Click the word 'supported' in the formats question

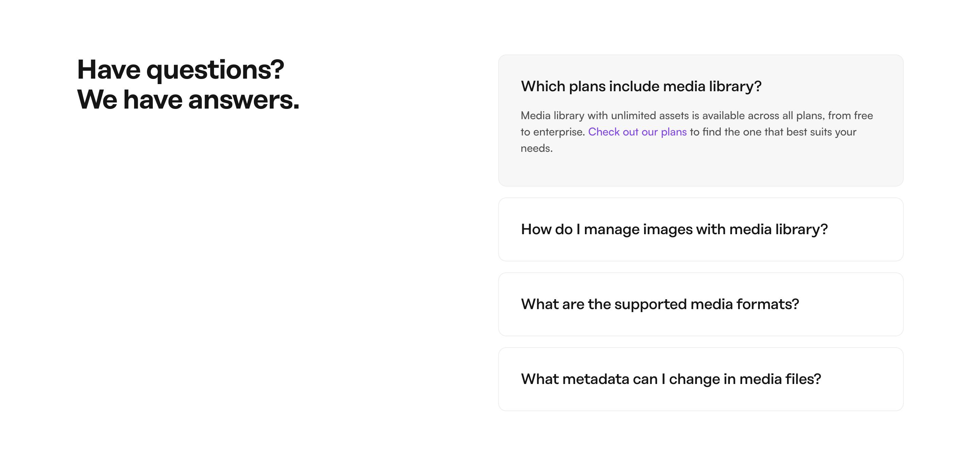[x=650, y=304]
